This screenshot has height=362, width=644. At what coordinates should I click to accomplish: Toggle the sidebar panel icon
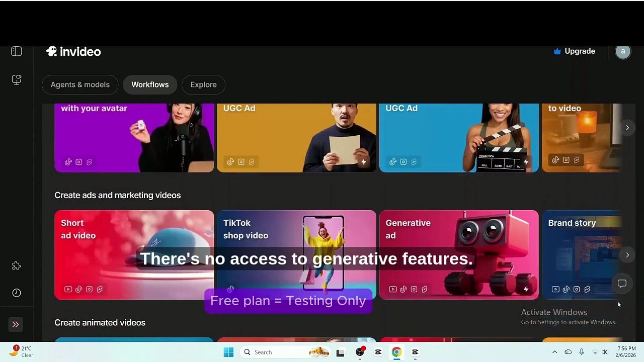click(17, 51)
